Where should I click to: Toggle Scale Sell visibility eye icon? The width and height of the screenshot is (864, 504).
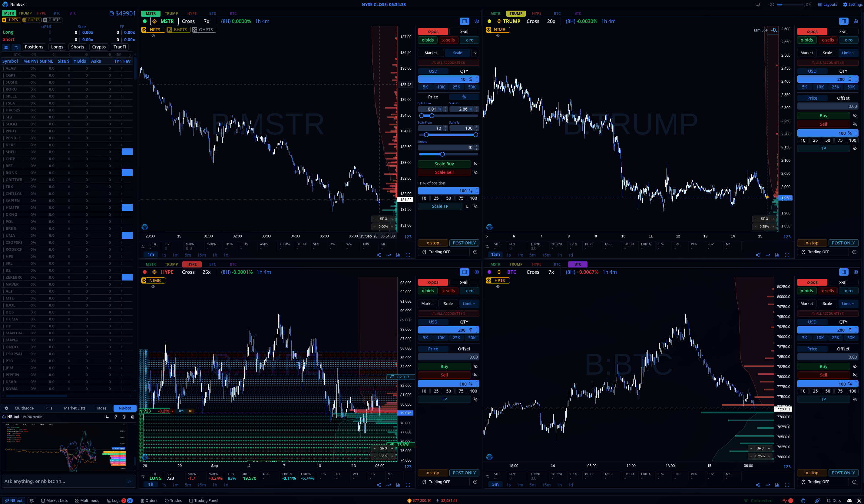tap(475, 172)
